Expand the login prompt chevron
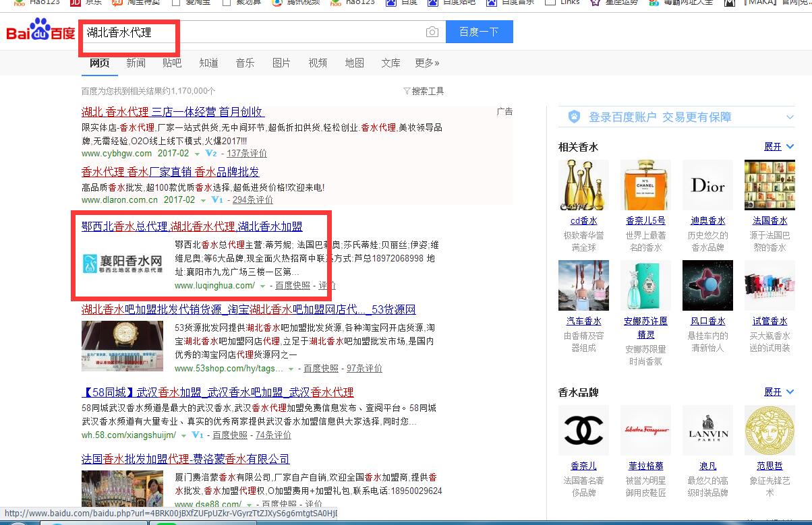812x525 pixels. pyautogui.click(x=790, y=117)
